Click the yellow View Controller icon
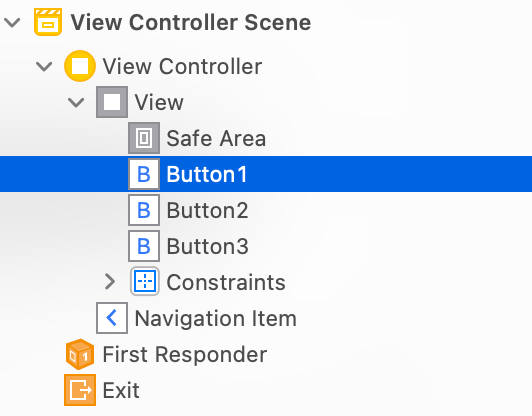The height and width of the screenshot is (416, 532). (x=80, y=66)
